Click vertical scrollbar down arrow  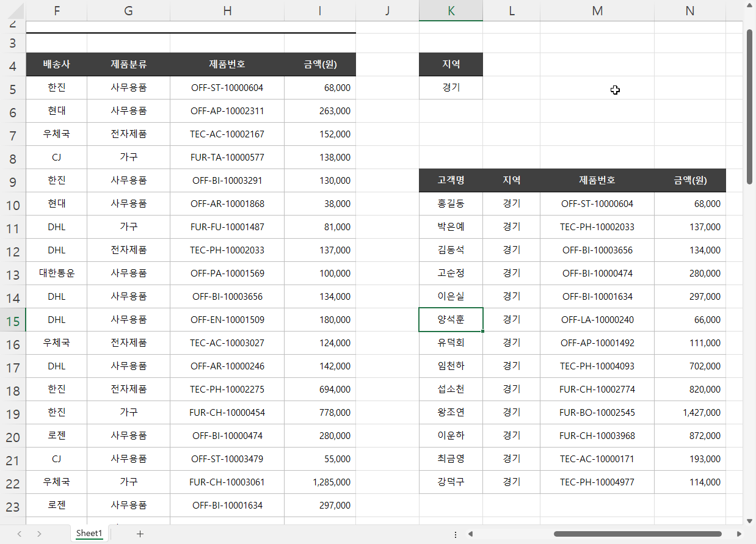pos(750,521)
